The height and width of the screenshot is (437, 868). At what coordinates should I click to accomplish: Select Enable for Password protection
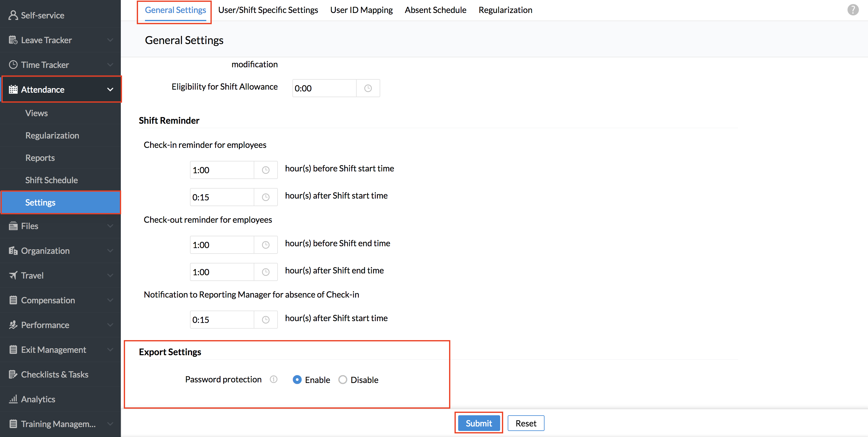[x=297, y=380]
